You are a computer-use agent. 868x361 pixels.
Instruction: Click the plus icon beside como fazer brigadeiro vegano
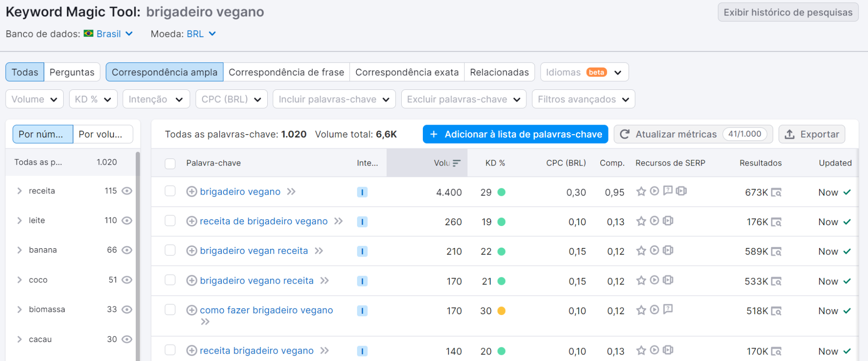coord(192,310)
